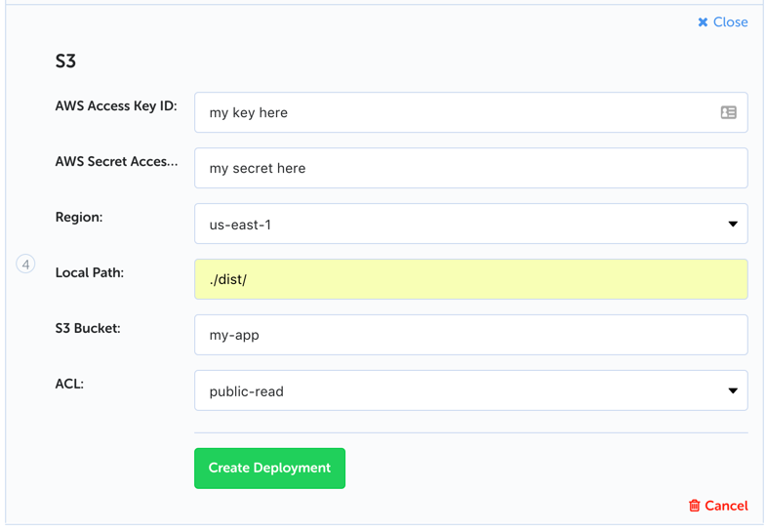This screenshot has width=766, height=532.
Task: Click the trash icon next to Cancel
Action: tap(694, 506)
